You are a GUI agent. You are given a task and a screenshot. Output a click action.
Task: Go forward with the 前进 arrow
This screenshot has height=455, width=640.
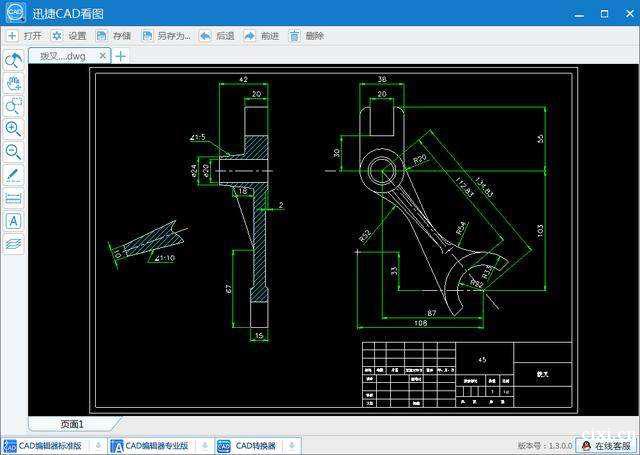249,36
